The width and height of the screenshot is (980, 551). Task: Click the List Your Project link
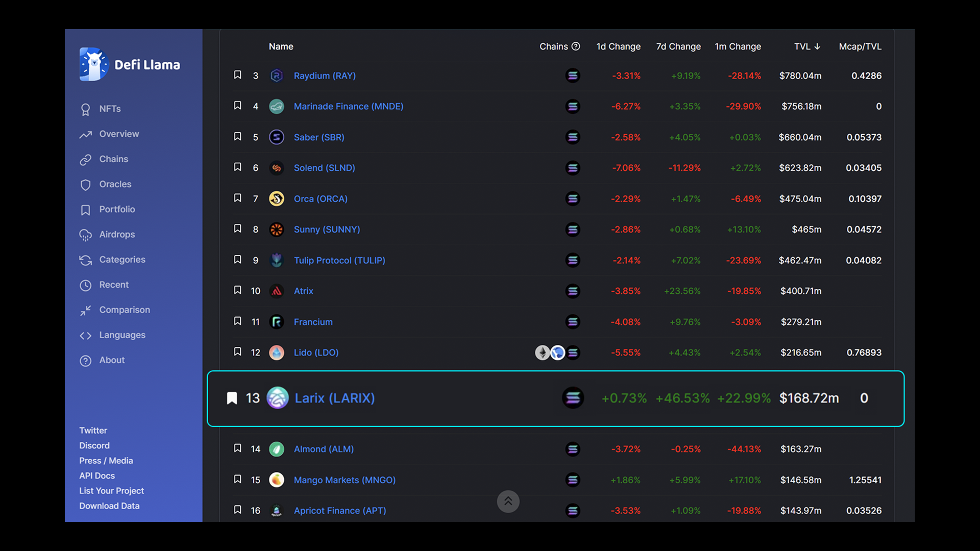[x=111, y=491]
